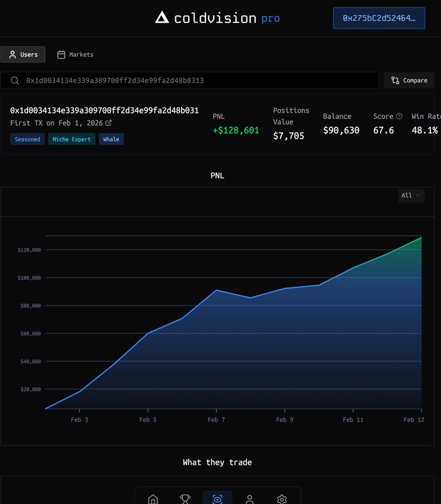Click the $60,000 y-axis label
Image resolution: width=441 pixels, height=504 pixels.
[30, 333]
